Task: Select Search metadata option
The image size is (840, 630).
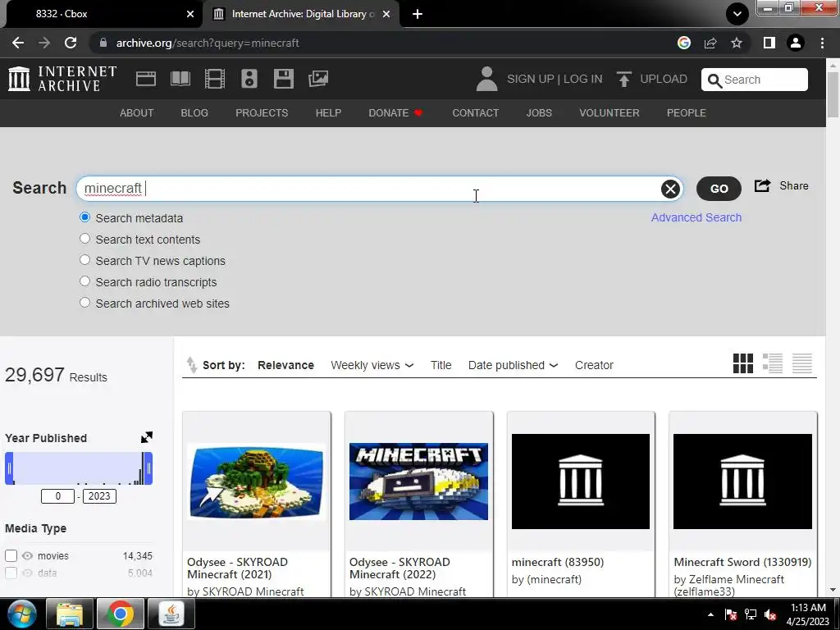Action: click(84, 217)
